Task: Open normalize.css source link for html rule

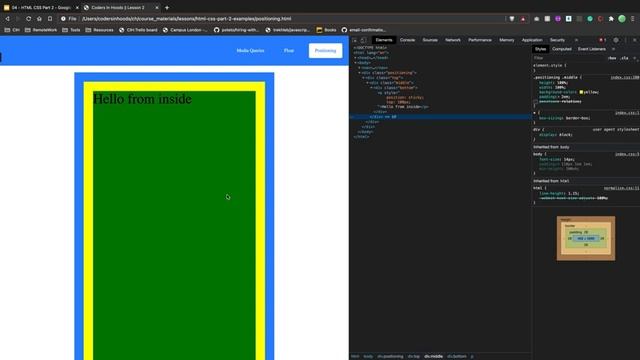Action: tap(621, 188)
